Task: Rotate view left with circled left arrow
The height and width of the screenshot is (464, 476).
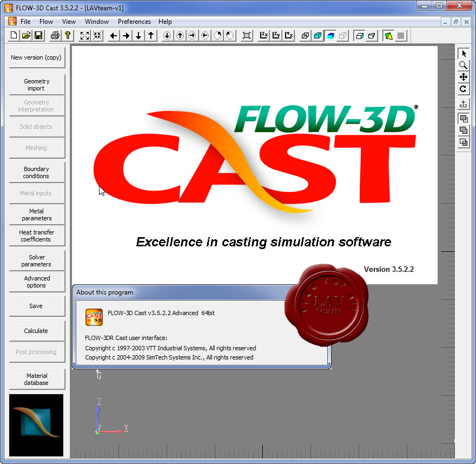Action: coord(205,36)
